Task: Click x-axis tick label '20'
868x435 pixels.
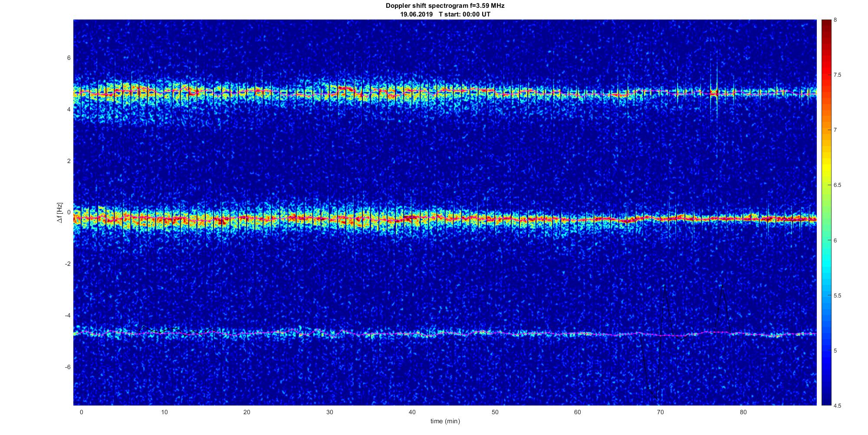Action: (x=247, y=412)
